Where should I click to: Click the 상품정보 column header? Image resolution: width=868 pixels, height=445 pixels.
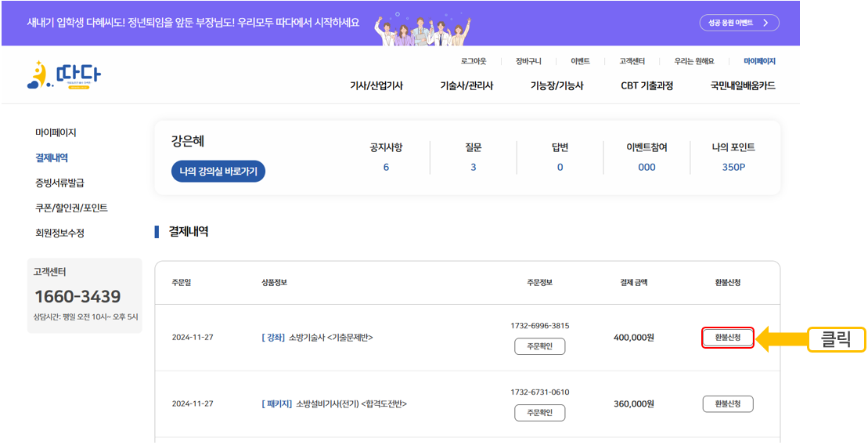tap(274, 283)
